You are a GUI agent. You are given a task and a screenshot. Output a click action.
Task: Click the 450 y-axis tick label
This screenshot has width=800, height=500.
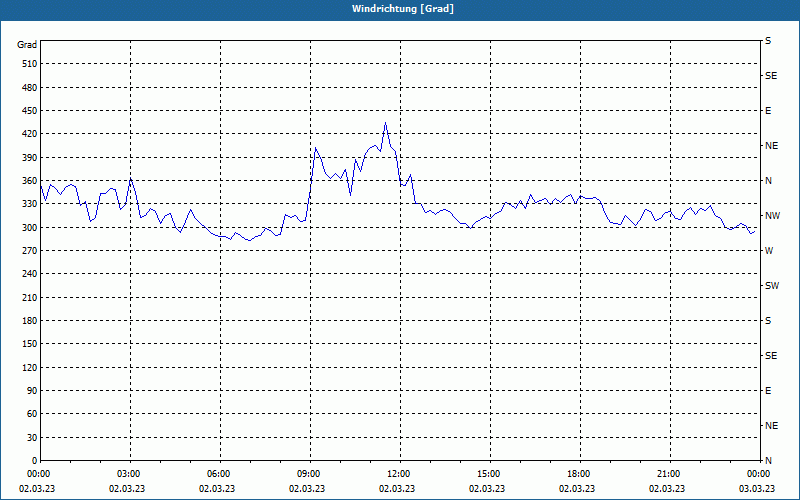(x=30, y=111)
